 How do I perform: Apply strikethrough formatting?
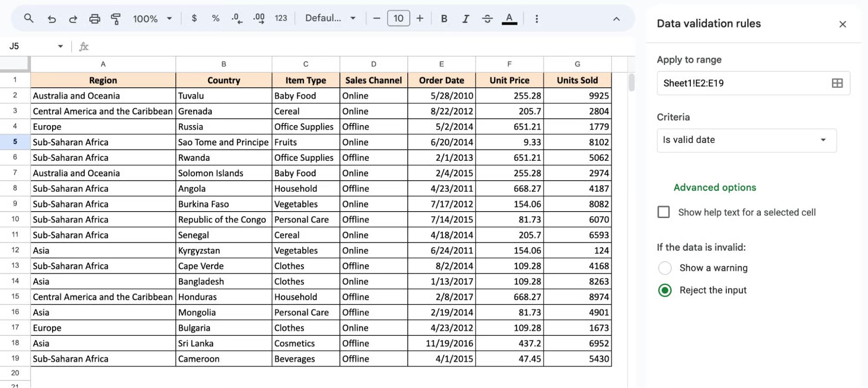[x=487, y=19]
